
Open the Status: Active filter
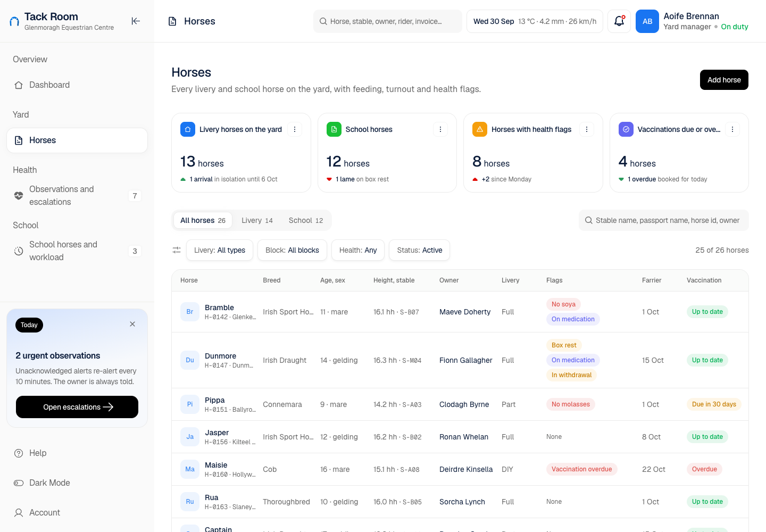[x=420, y=250]
